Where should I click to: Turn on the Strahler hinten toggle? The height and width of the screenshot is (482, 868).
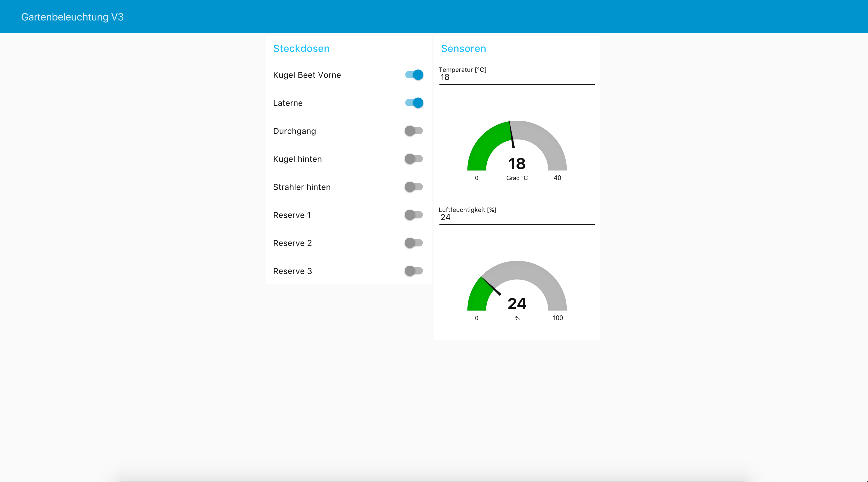click(x=414, y=187)
